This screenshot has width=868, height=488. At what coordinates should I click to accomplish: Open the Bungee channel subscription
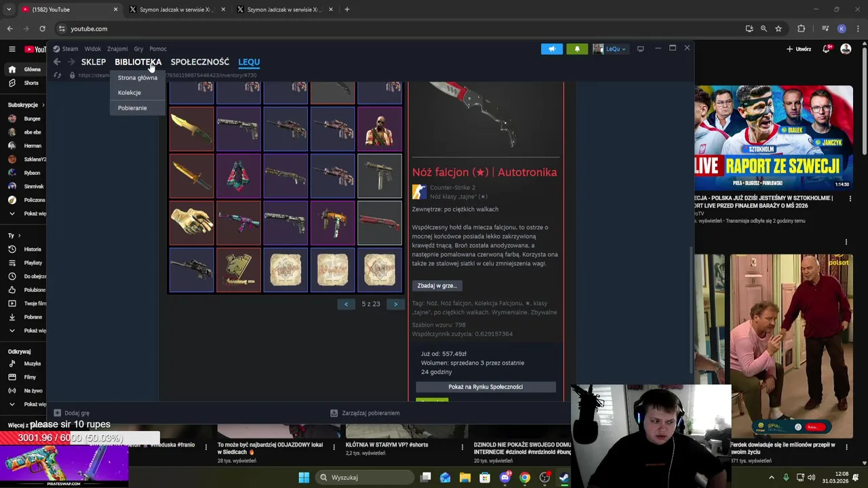24,119
